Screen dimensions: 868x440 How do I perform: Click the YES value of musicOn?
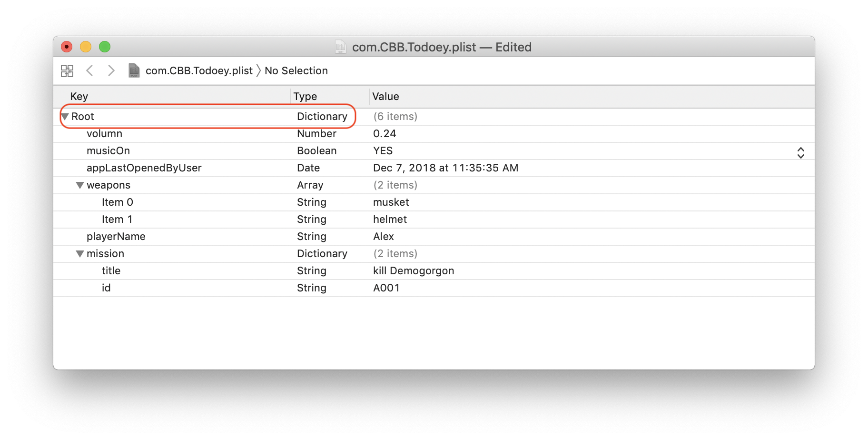click(383, 150)
